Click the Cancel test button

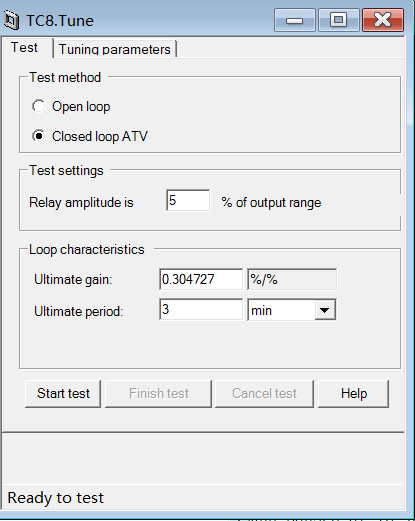pos(264,394)
